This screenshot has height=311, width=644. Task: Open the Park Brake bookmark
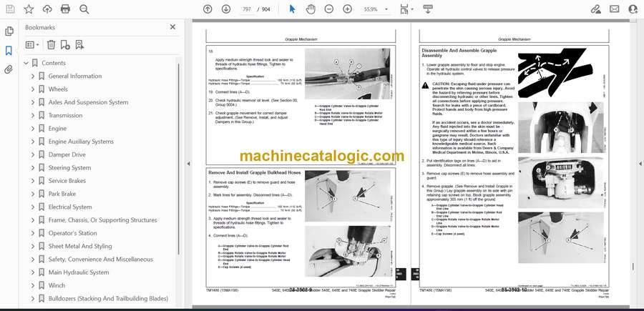point(62,194)
